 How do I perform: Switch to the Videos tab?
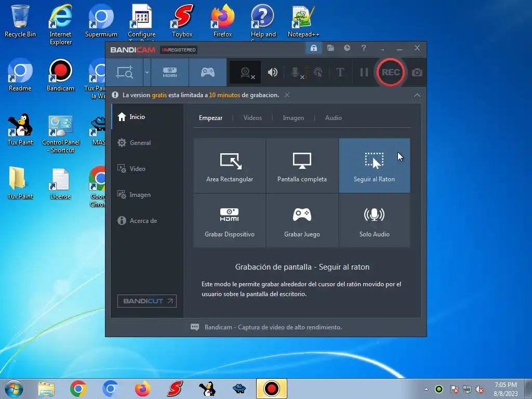253,118
